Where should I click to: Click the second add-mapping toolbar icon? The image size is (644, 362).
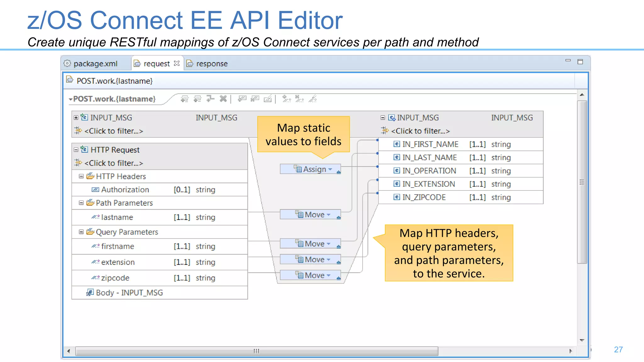coord(197,99)
